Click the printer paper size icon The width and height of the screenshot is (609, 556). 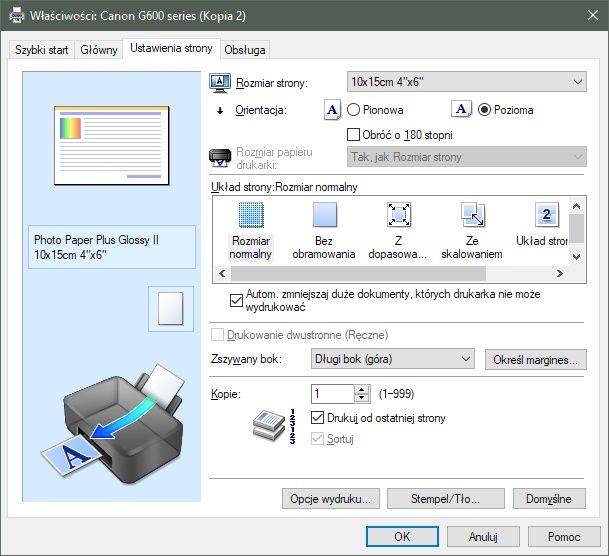point(220,158)
